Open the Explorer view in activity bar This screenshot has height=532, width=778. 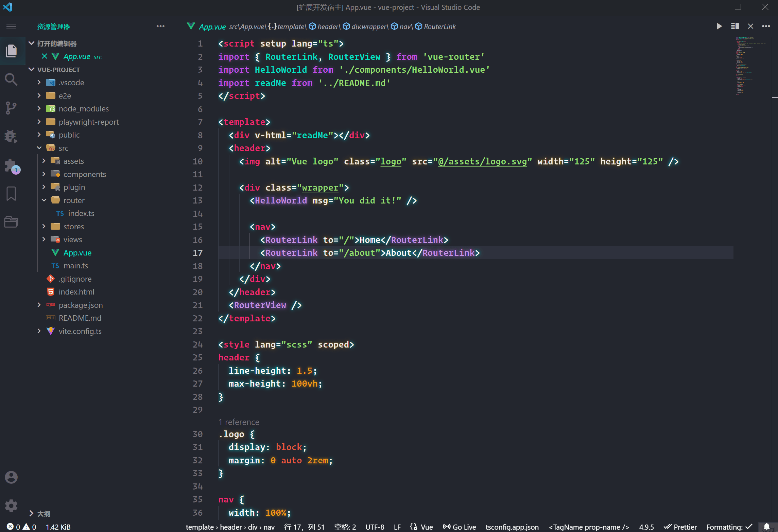(x=11, y=51)
